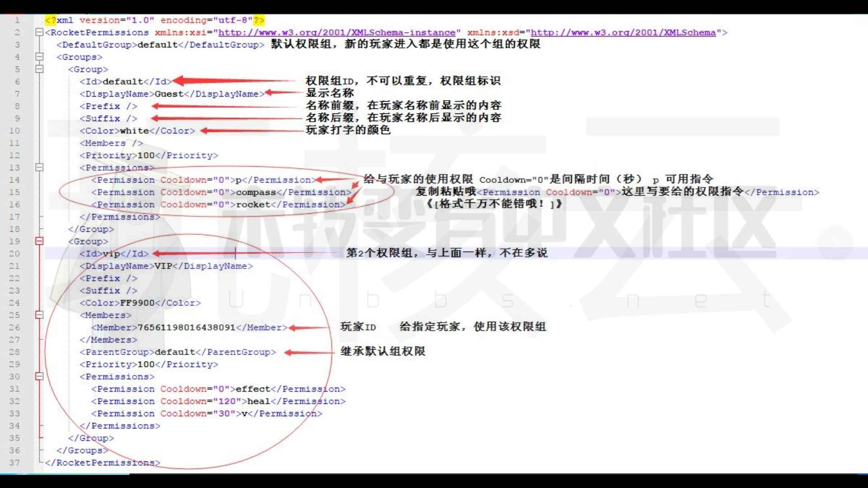The width and height of the screenshot is (868, 488).
Task: Collapse the first Group fold marker on line 5
Action: click(x=40, y=69)
